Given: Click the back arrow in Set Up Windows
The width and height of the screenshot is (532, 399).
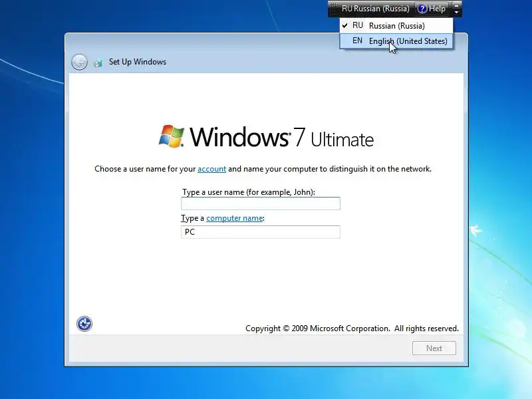Looking at the screenshot, I should coord(79,62).
